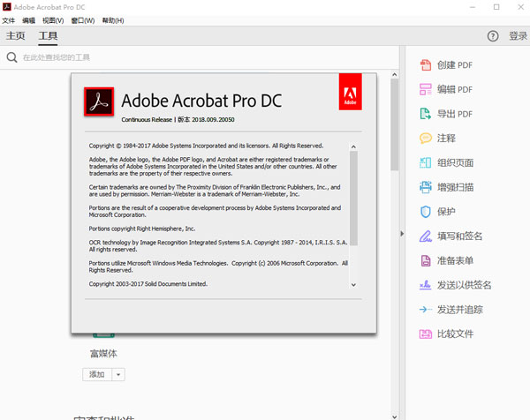
Task: Click the Adobe Acrobat Pro DC heading
Action: click(201, 101)
